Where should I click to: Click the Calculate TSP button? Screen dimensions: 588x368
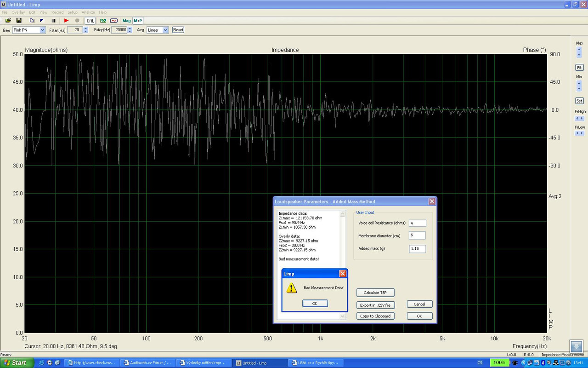point(375,293)
